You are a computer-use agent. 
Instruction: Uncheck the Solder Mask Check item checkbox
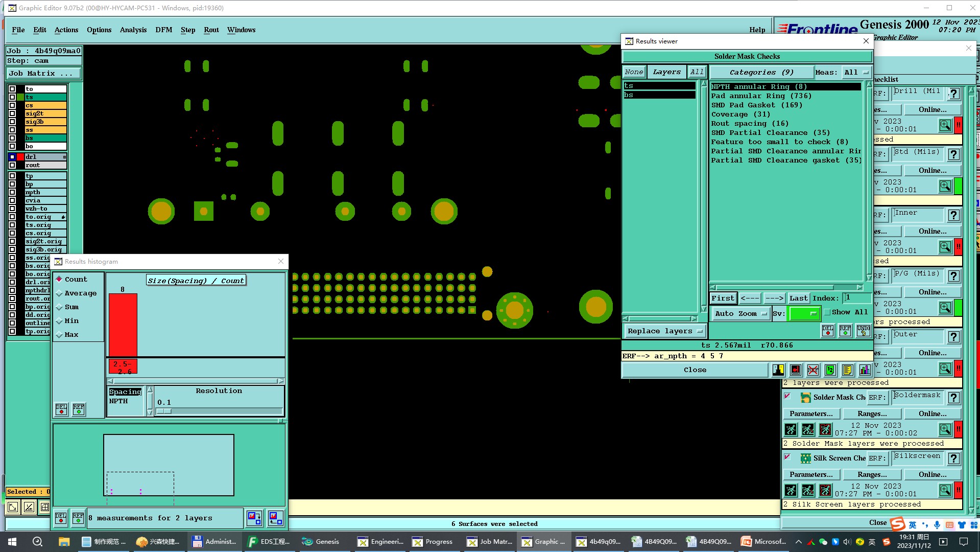787,396
